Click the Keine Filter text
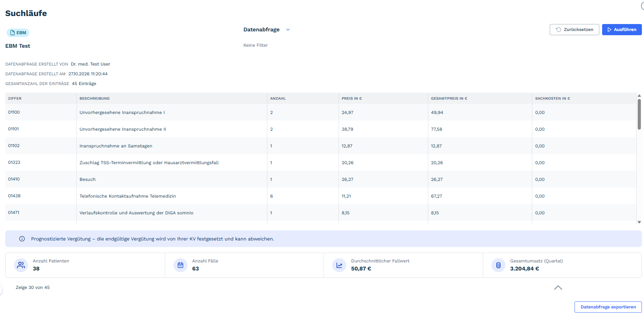The width and height of the screenshot is (644, 314). 256,45
